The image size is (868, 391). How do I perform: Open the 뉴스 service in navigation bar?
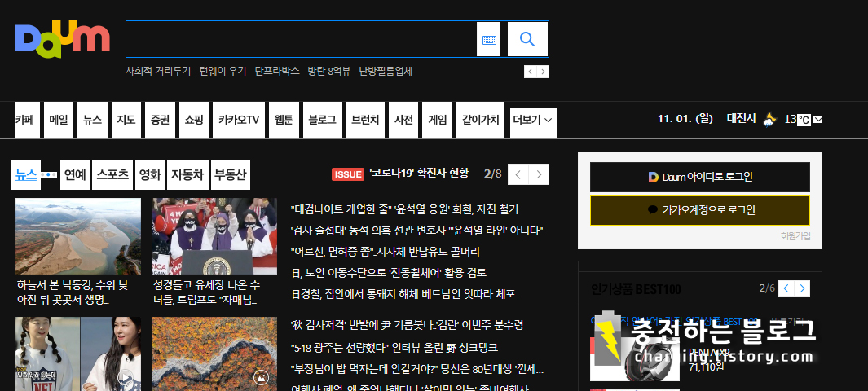92,120
